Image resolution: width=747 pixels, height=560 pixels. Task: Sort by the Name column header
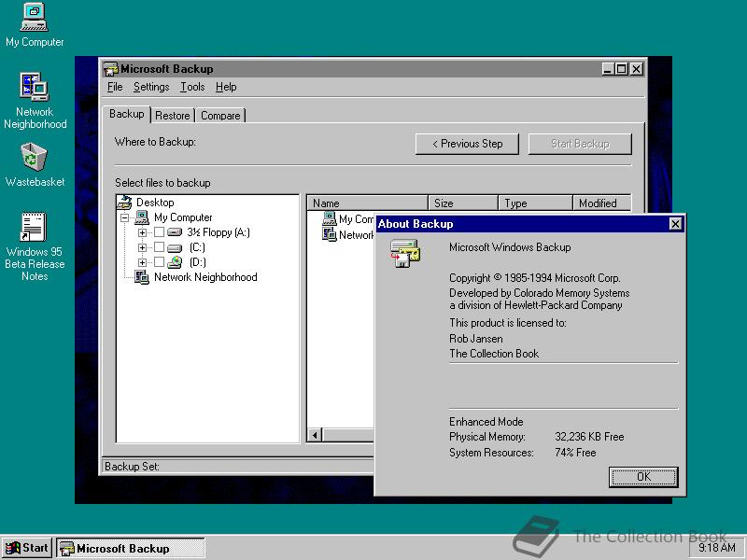[367, 203]
